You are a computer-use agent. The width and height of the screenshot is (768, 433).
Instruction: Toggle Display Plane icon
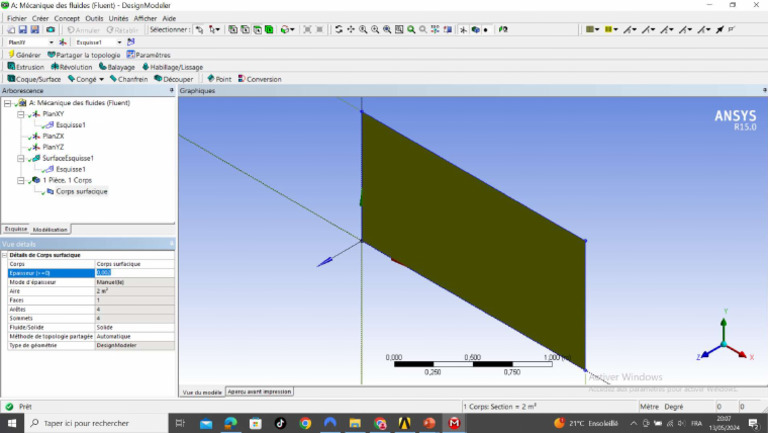click(463, 30)
